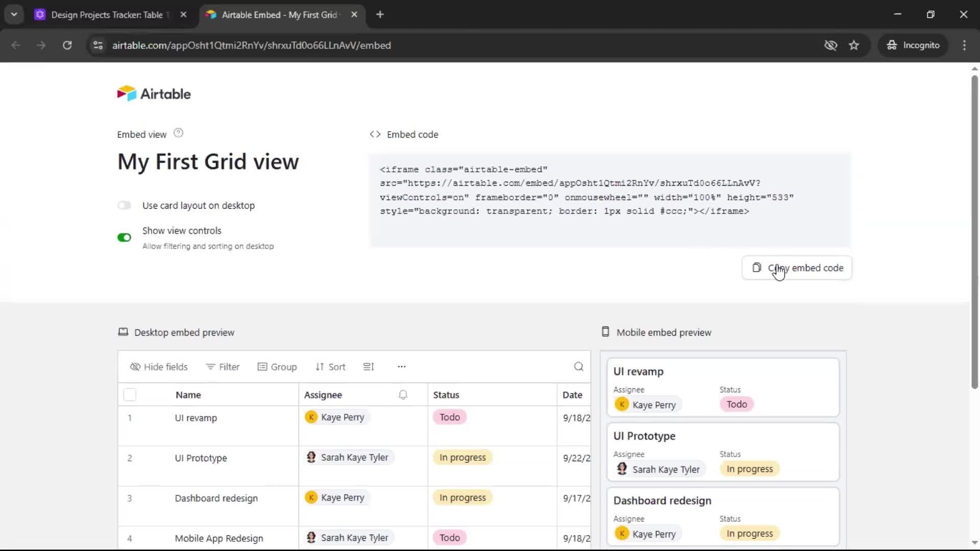Screen dimensions: 980x551
Task: Open the Sort options
Action: (x=330, y=367)
